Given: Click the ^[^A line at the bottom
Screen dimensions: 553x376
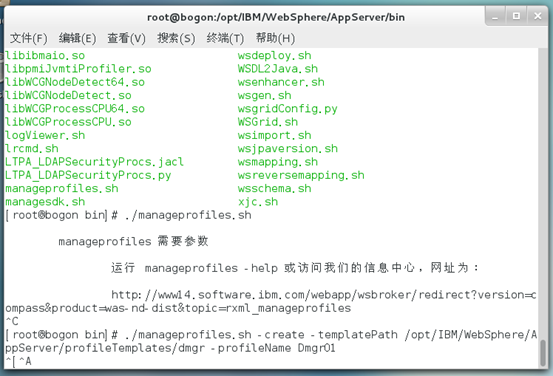Looking at the screenshot, I should click(x=18, y=362).
